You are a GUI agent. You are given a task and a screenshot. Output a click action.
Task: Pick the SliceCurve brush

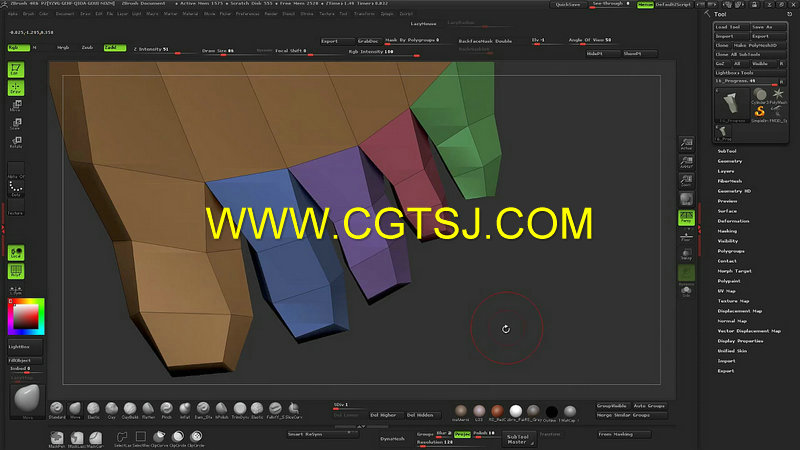pyautogui.click(x=294, y=410)
